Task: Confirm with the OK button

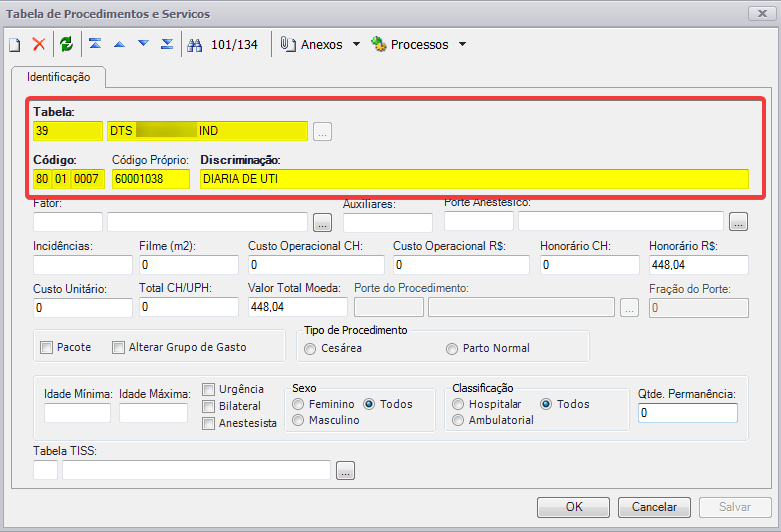Action: [573, 507]
